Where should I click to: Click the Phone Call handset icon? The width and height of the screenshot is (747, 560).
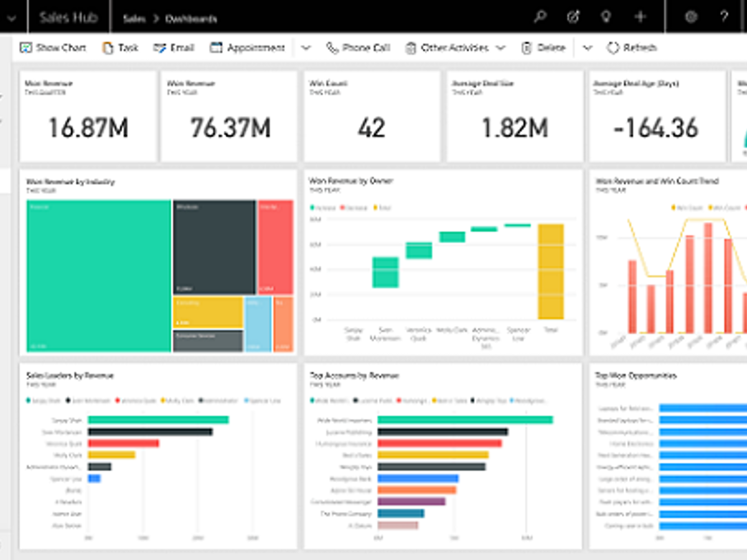pos(332,48)
